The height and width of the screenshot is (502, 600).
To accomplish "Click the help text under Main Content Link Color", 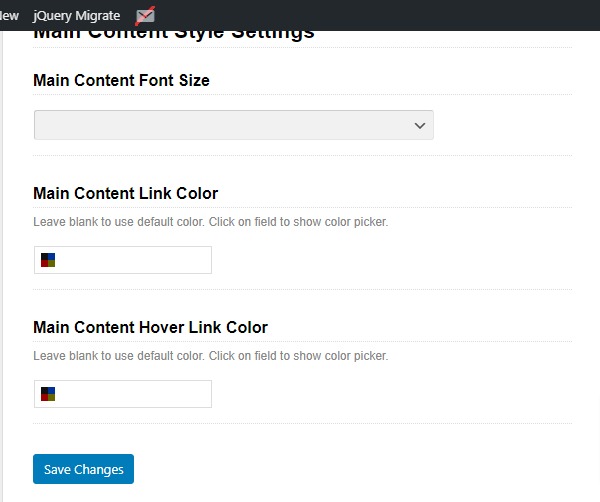I will (x=211, y=222).
